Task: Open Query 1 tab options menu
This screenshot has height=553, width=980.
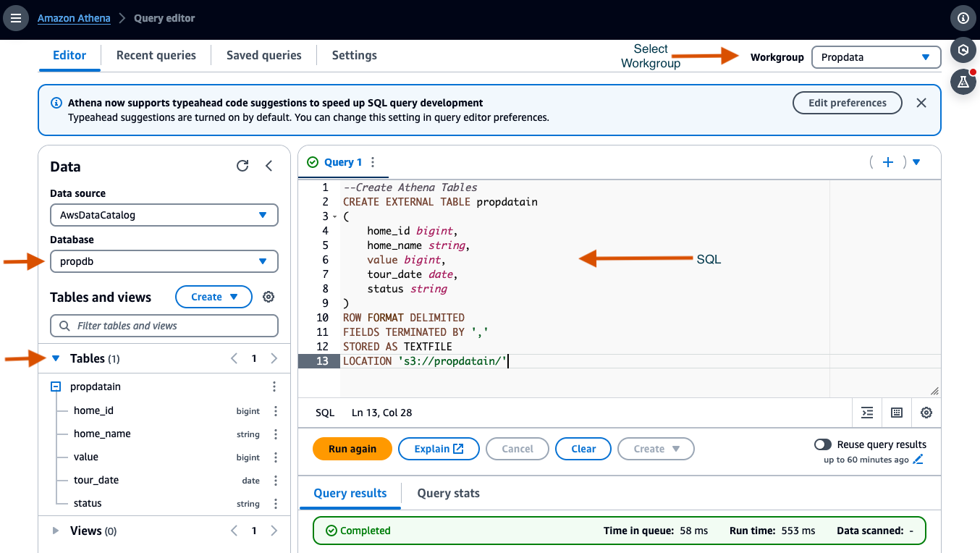Action: 373,162
